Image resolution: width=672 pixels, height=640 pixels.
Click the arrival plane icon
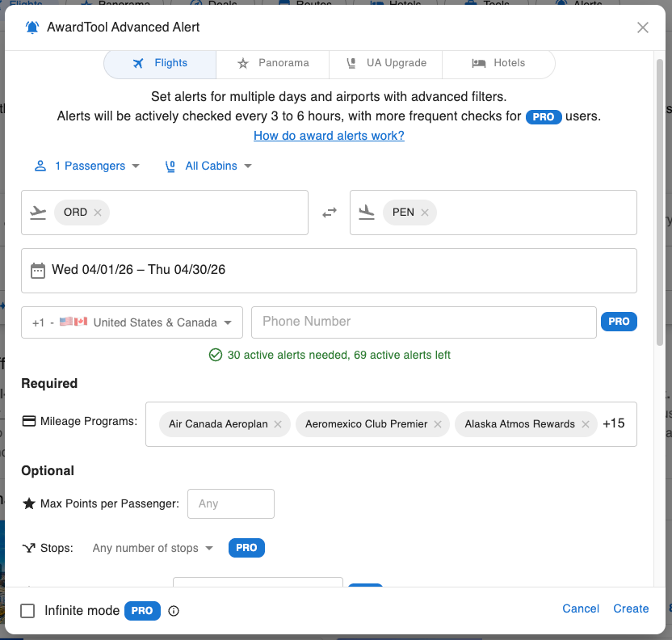point(366,212)
